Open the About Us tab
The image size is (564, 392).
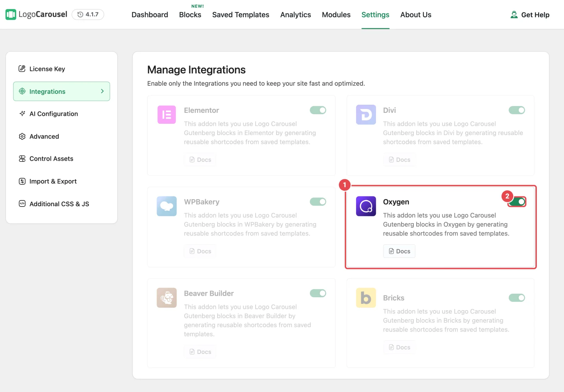coord(416,15)
